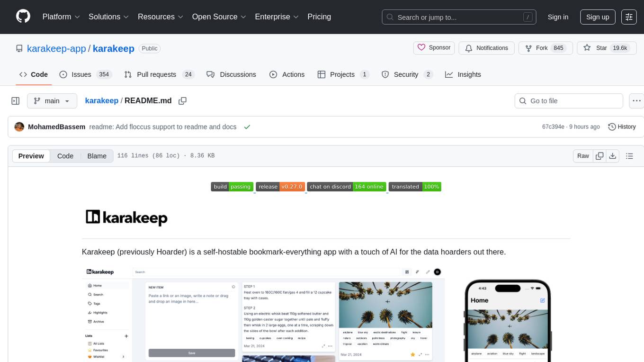Click the release v0.27.0 badge

click(280, 187)
